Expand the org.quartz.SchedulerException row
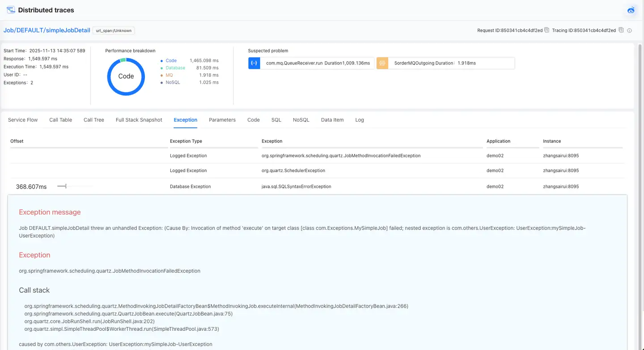Viewport: 644px width, 350px height. click(x=293, y=171)
